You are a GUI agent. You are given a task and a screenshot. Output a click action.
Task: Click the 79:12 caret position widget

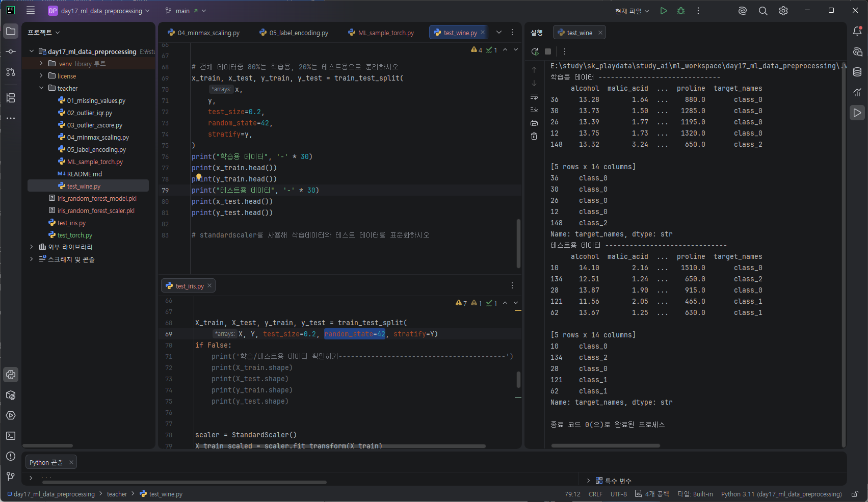572,494
